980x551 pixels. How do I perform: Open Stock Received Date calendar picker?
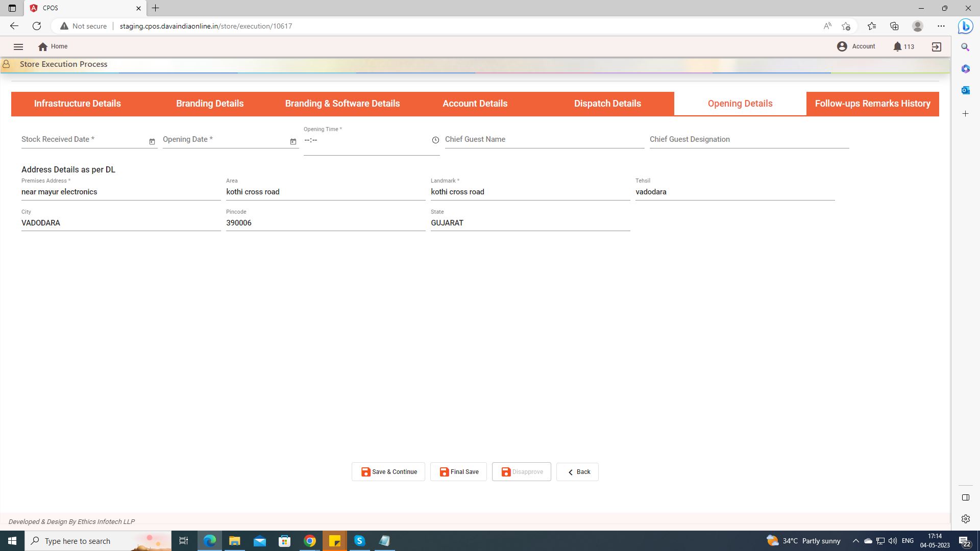pos(152,141)
